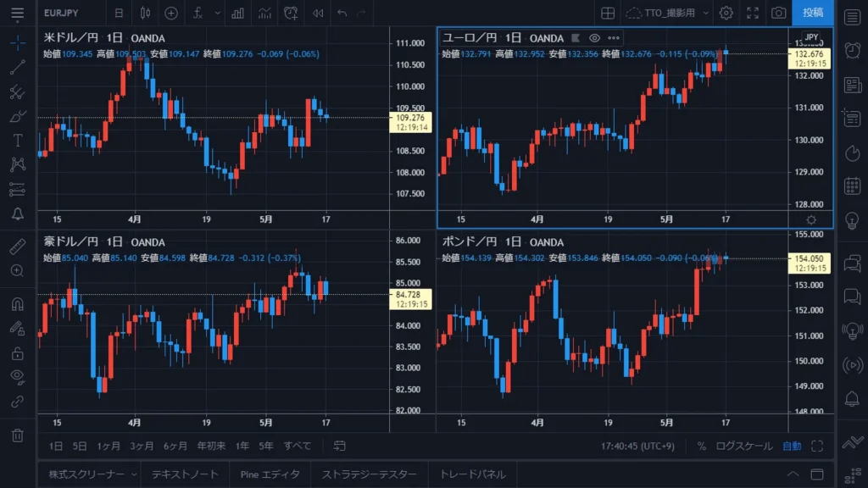Switch to the ストラテジーテスター tab
The width and height of the screenshot is (868, 488).
tap(369, 474)
